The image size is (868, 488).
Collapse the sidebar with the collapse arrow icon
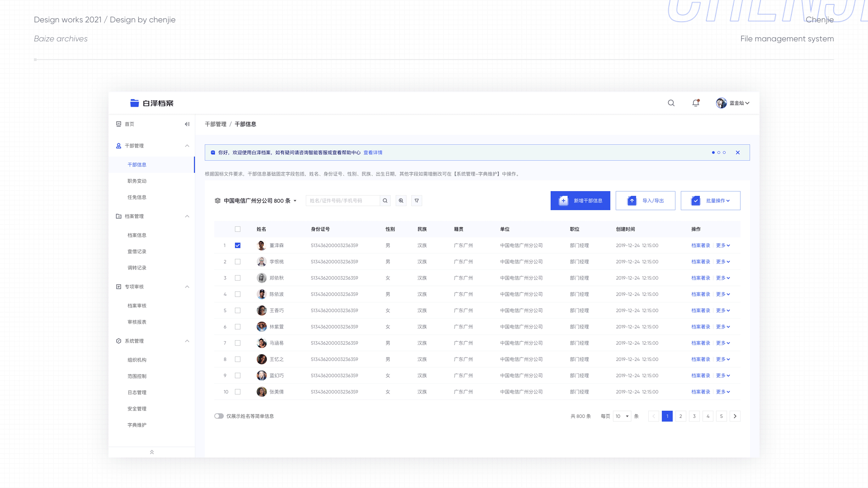pyautogui.click(x=187, y=124)
